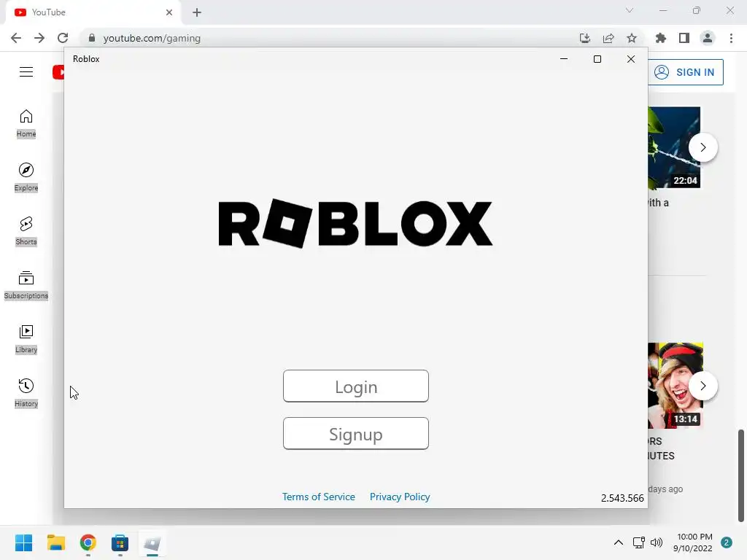Click Chrome forward navigation arrow
The image size is (747, 560).
point(39,38)
